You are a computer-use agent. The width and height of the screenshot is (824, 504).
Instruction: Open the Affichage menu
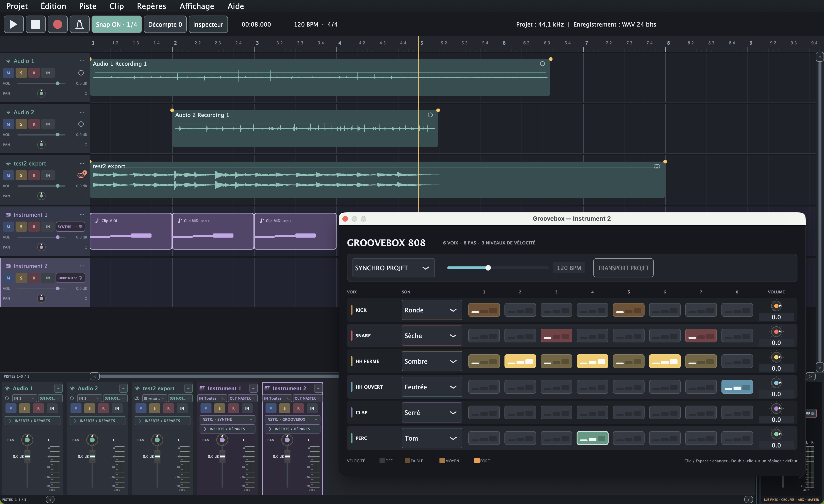tap(197, 6)
